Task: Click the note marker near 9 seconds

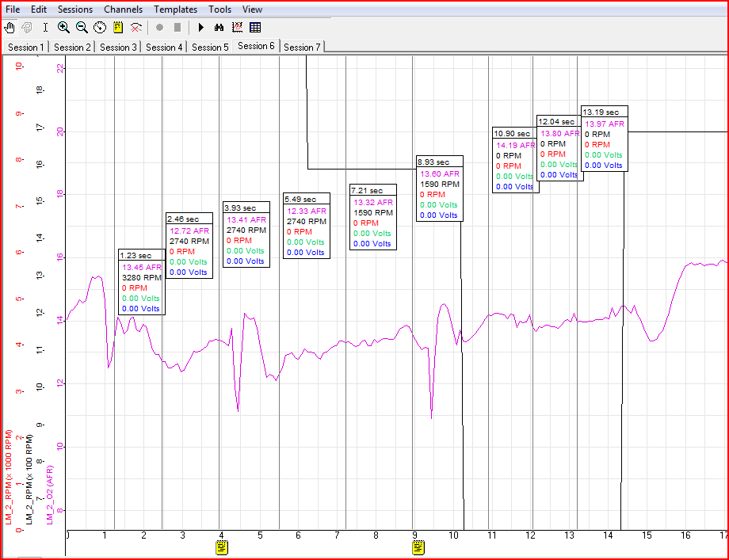Action: click(418, 547)
